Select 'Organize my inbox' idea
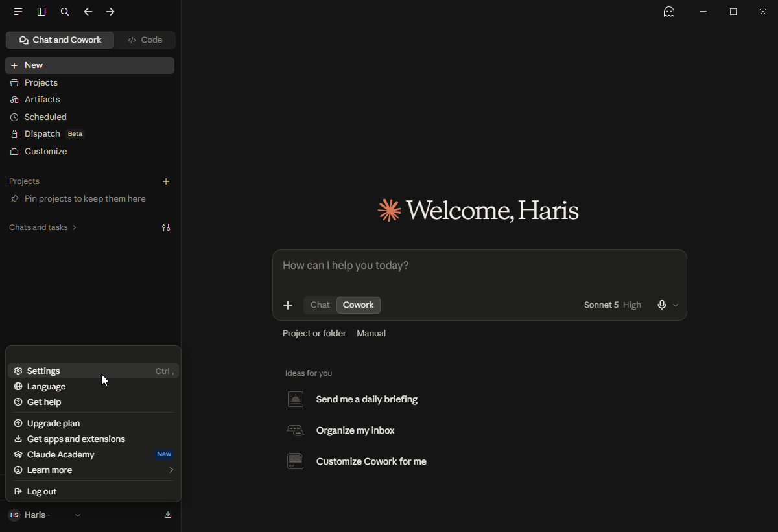This screenshot has height=532, width=778. point(355,430)
